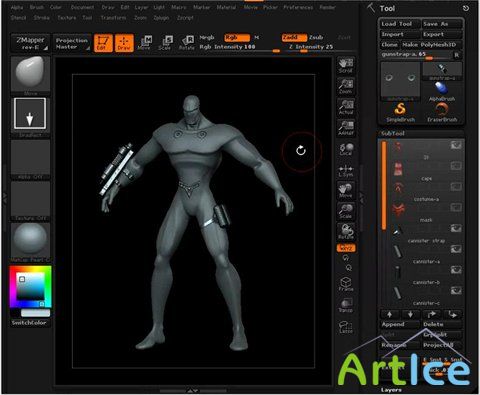Select the cape subtool thumbnail
The image size is (480, 395).
pyautogui.click(x=397, y=169)
